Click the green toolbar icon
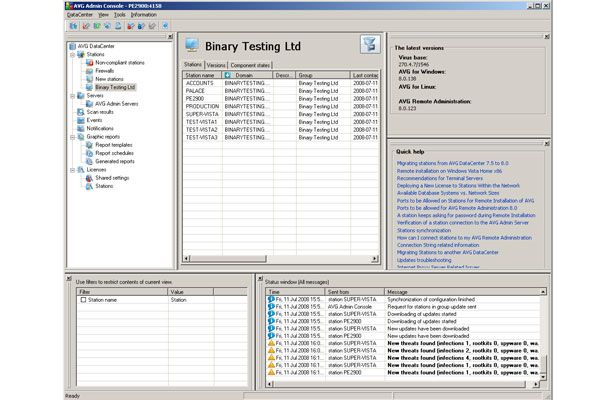The image size is (600, 400). 97,26
